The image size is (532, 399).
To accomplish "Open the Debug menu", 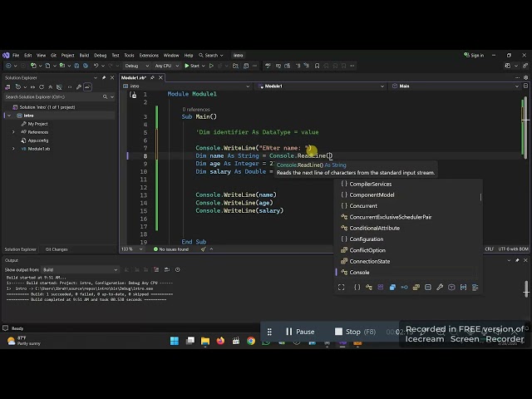I will tap(100, 56).
